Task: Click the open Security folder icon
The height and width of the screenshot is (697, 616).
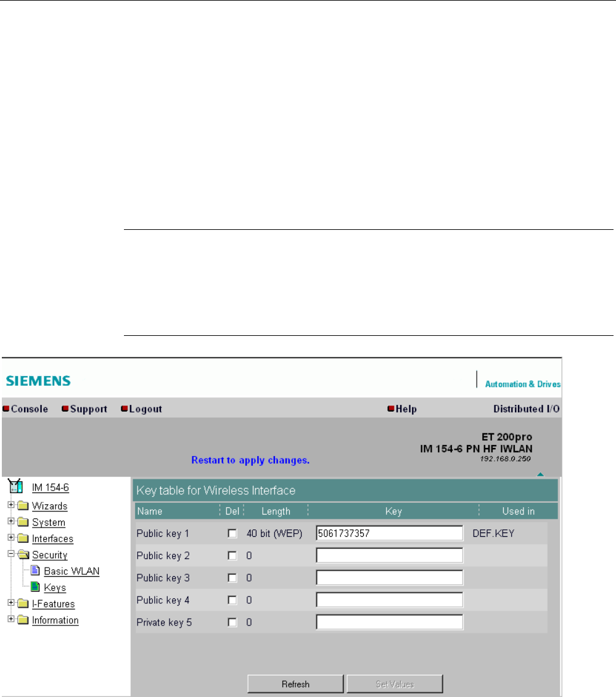Action: click(x=23, y=555)
